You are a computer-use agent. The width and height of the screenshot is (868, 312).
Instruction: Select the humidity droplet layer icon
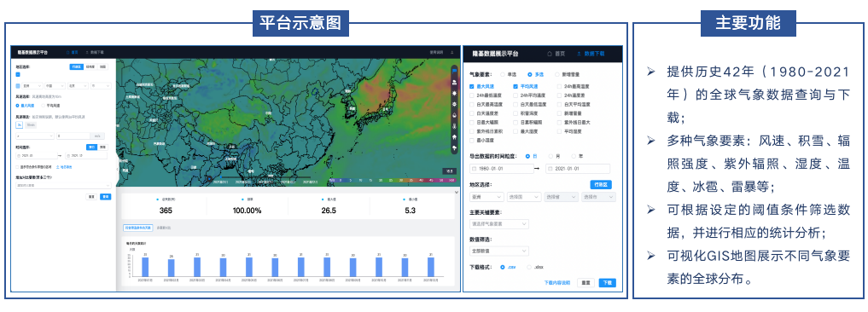click(x=454, y=115)
